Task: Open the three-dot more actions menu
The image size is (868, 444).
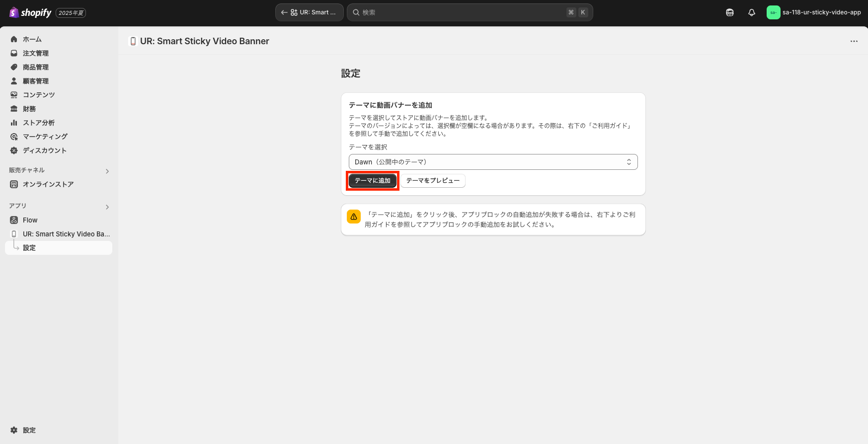Action: [854, 41]
